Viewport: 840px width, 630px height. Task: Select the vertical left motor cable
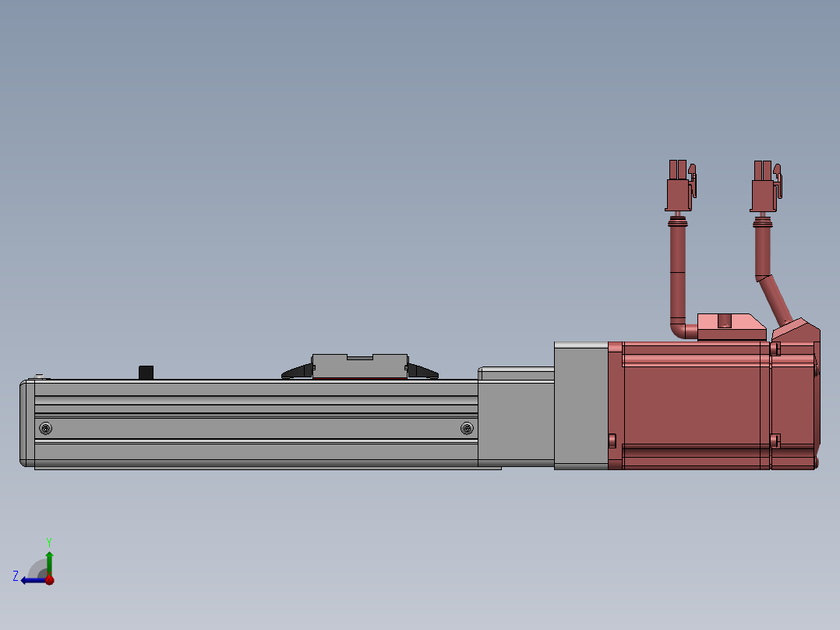coord(677,273)
